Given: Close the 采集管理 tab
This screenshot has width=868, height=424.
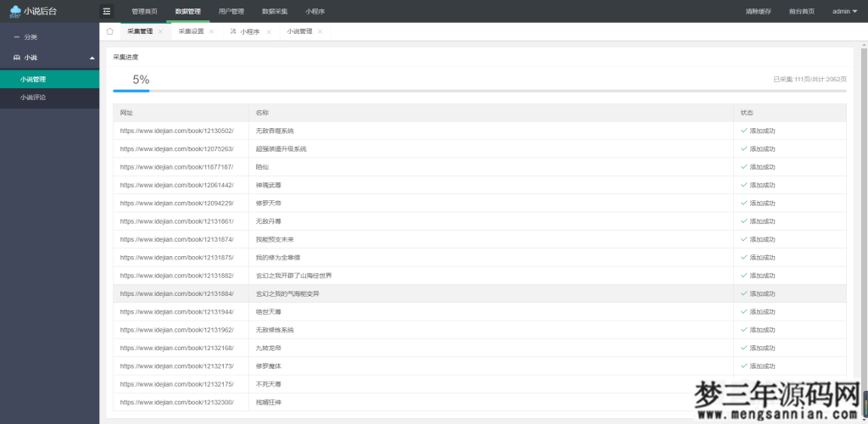Looking at the screenshot, I should point(160,31).
